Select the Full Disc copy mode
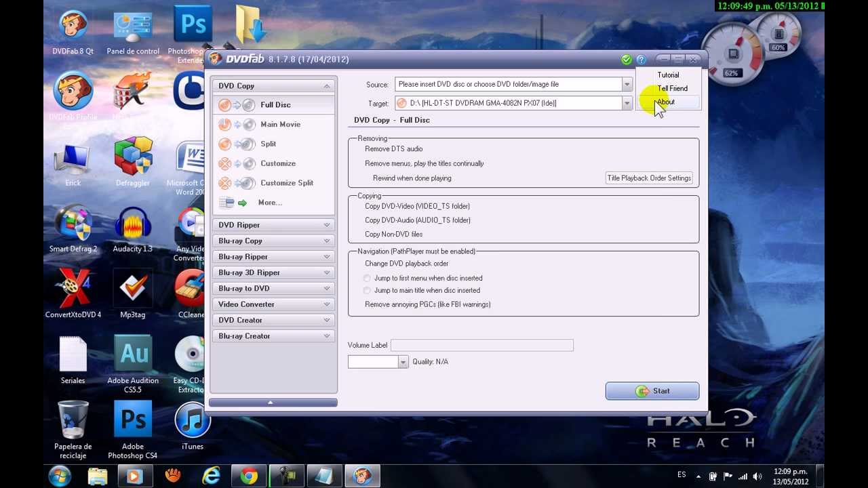The width and height of the screenshot is (868, 488). pyautogui.click(x=274, y=105)
